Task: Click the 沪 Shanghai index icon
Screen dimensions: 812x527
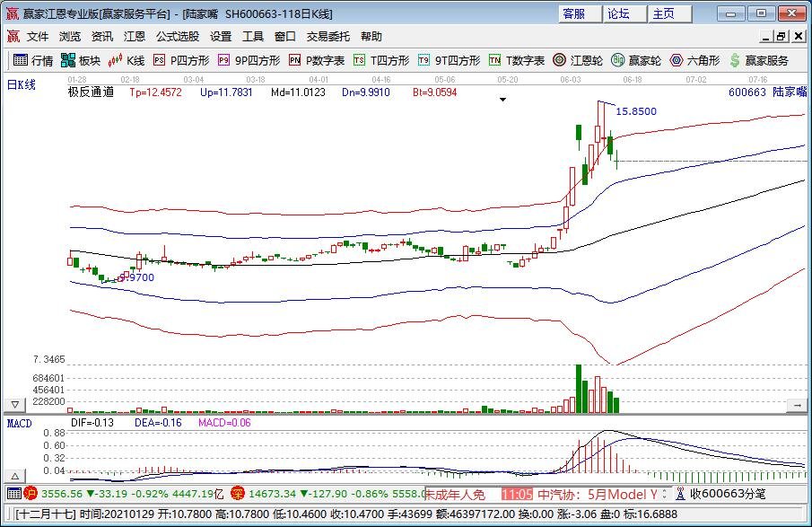Action: pos(31,493)
